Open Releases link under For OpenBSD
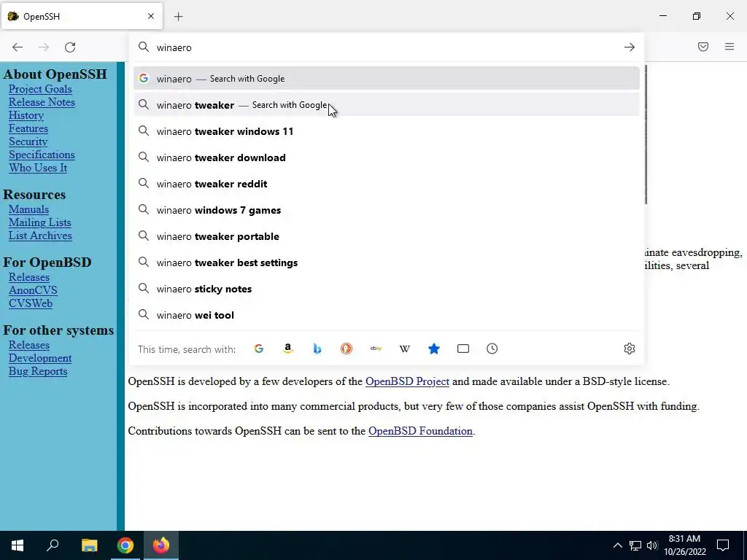This screenshot has width=747, height=560. pyautogui.click(x=29, y=277)
